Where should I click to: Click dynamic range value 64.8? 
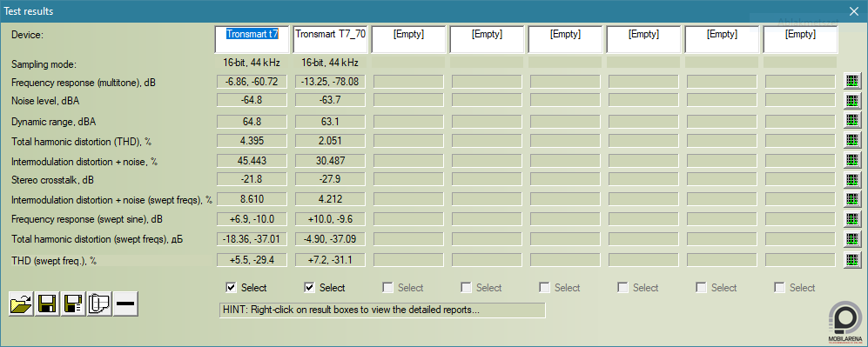click(x=252, y=122)
